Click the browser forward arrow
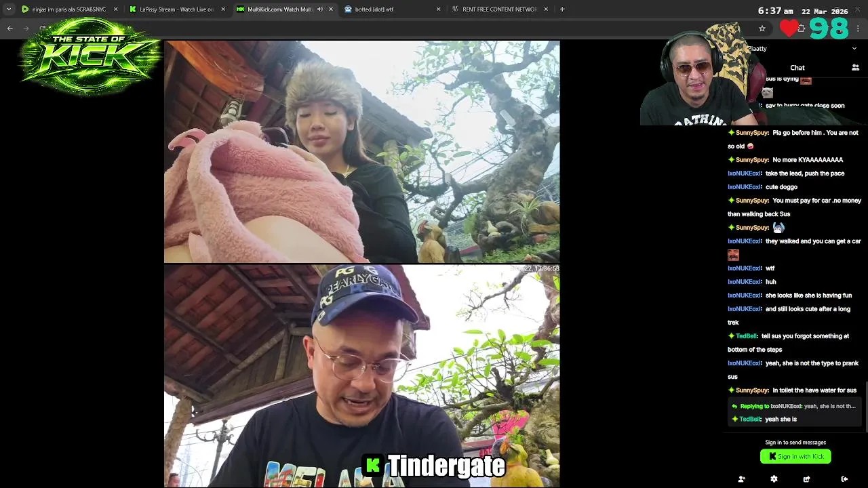Viewport: 868px width, 488px height. 26,28
